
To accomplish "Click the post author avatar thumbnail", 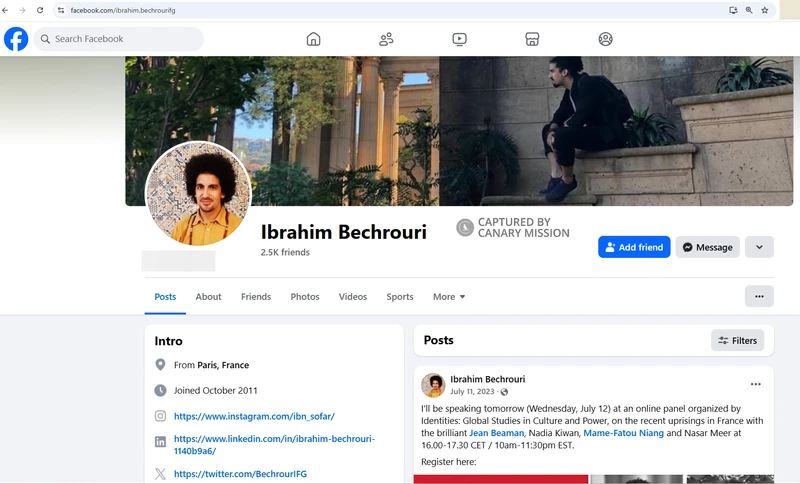I will 433,385.
